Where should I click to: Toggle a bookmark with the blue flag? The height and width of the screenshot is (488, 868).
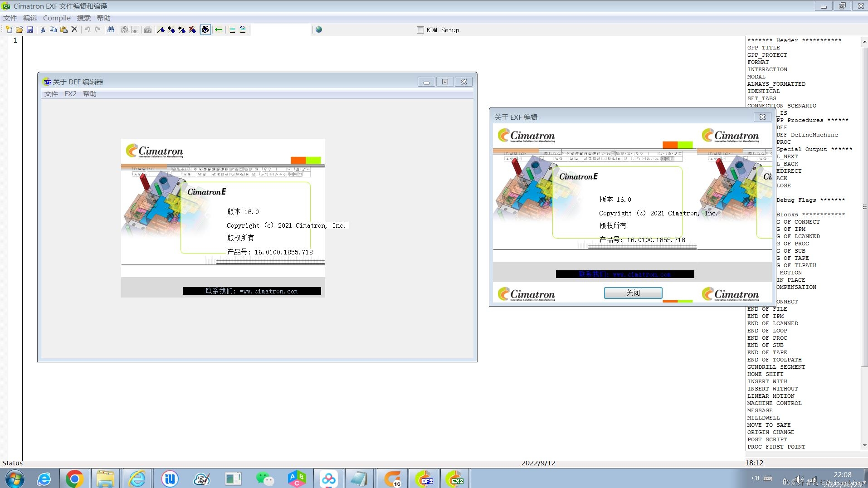(x=161, y=29)
